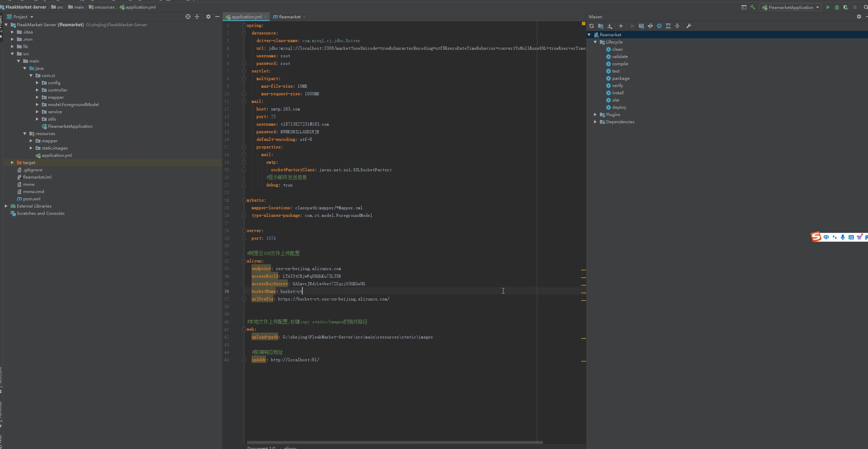Click the editor horizontal scrollbar

pyautogui.click(x=395, y=442)
